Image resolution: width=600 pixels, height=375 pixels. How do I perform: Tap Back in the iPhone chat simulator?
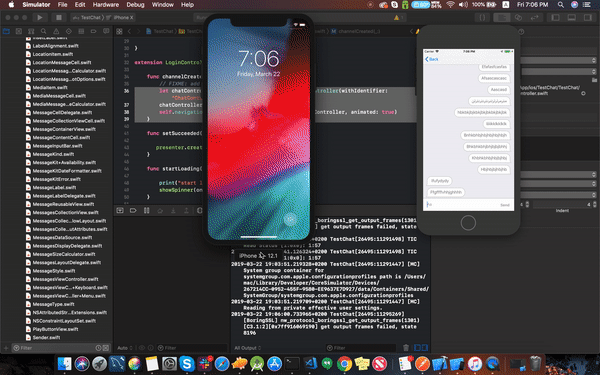pos(432,59)
